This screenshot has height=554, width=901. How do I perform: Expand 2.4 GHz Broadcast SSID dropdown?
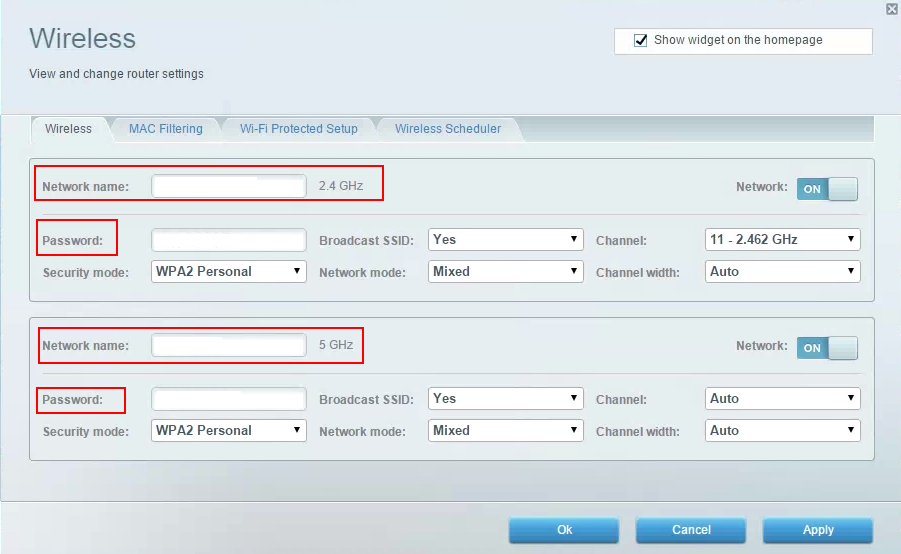[505, 240]
